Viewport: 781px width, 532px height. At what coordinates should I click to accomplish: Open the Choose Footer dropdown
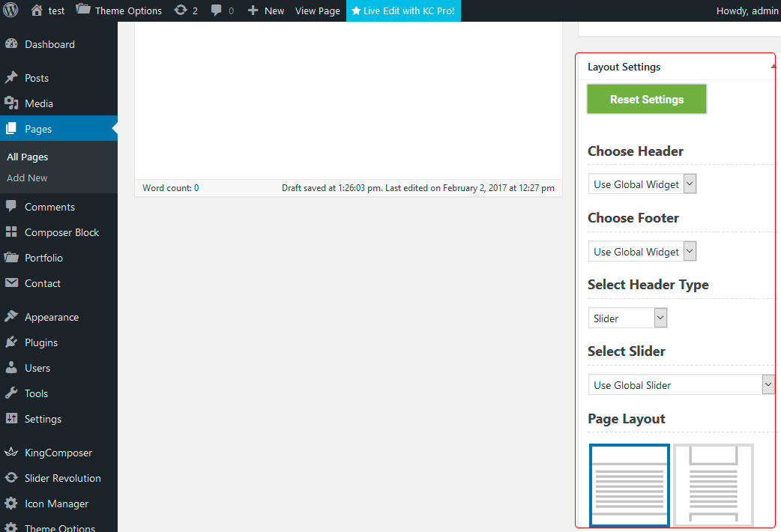(642, 252)
